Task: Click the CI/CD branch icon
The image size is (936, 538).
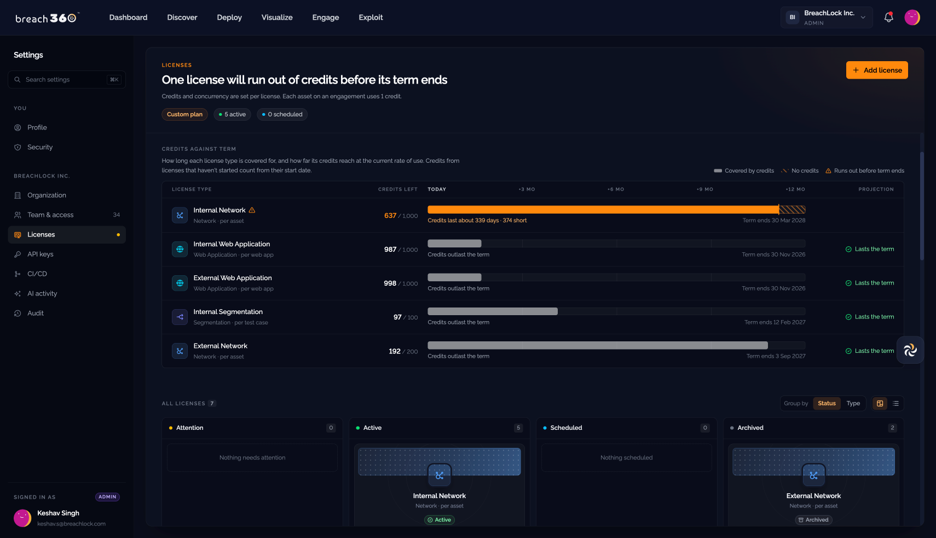Action: click(x=17, y=274)
